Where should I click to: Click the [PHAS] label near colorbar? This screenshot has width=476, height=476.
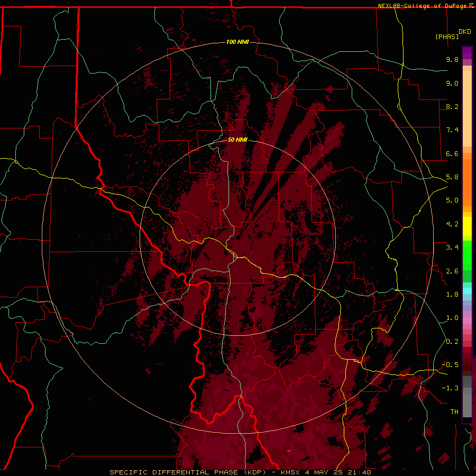(447, 36)
